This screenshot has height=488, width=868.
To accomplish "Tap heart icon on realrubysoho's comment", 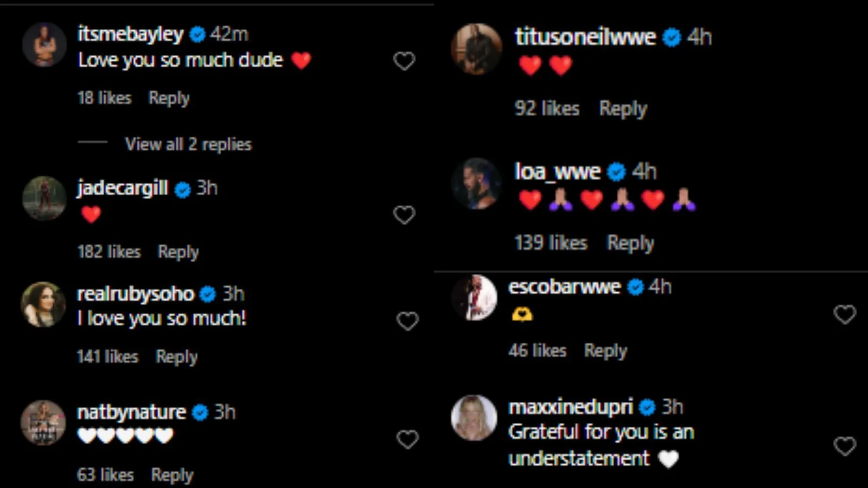I will 407,321.
